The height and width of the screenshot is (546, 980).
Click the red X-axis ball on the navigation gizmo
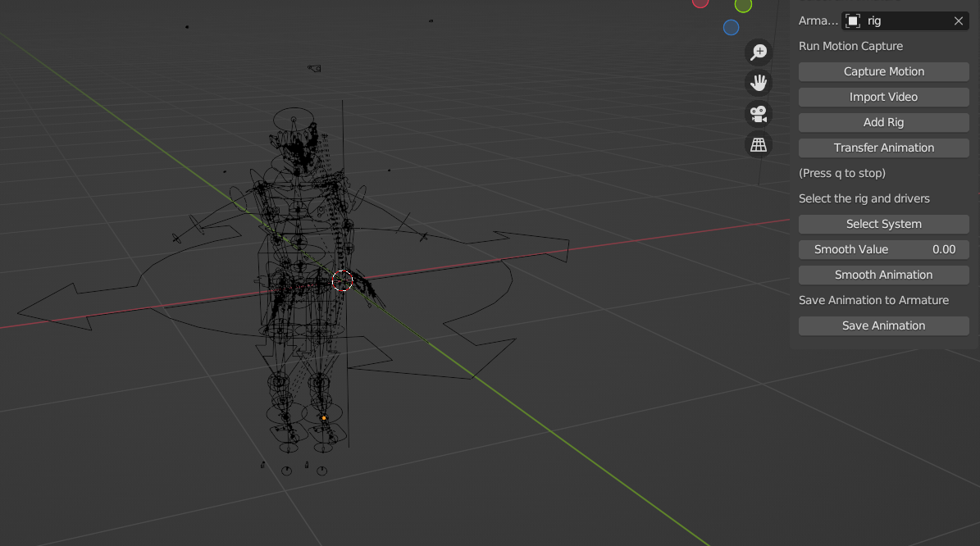click(700, 3)
